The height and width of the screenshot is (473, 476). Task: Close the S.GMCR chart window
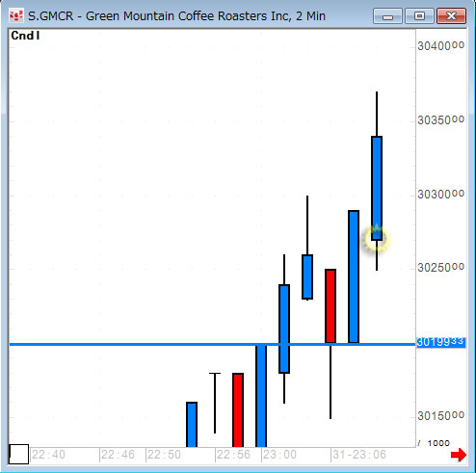(x=451, y=16)
